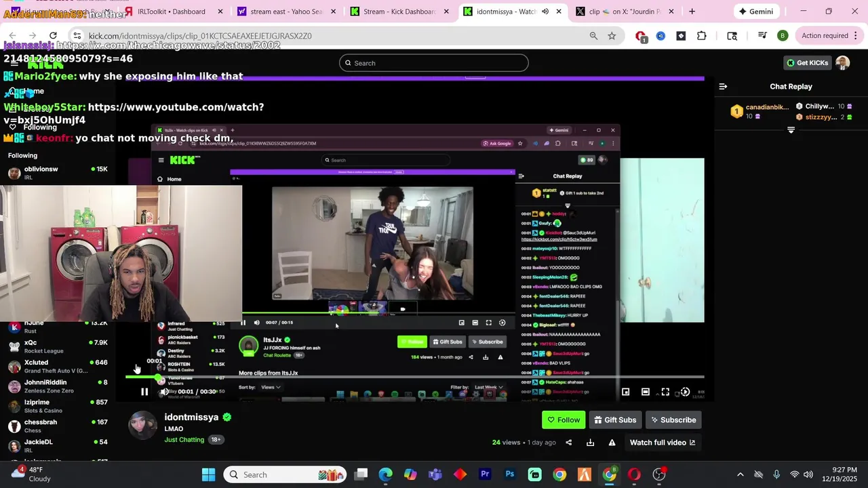Open JohnniRiddlin channel in sidebar
This screenshot has height=488, width=868.
point(58,386)
